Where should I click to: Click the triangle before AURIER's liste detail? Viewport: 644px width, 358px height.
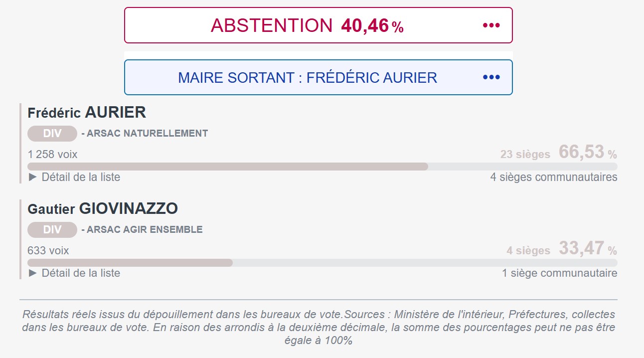tap(31, 177)
